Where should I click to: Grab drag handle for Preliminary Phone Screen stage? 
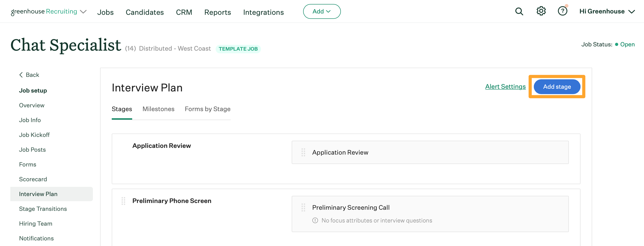pos(123,201)
